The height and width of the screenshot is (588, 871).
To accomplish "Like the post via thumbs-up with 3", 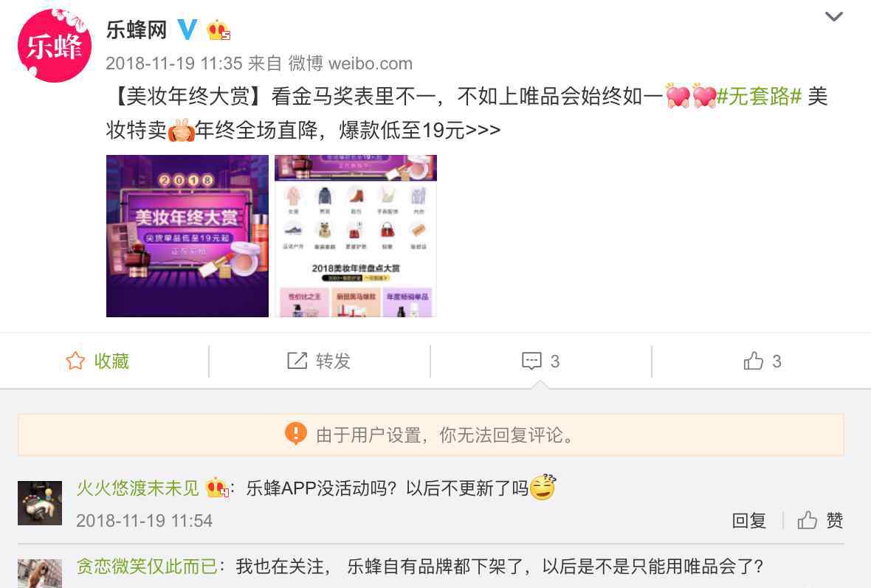I will (762, 361).
